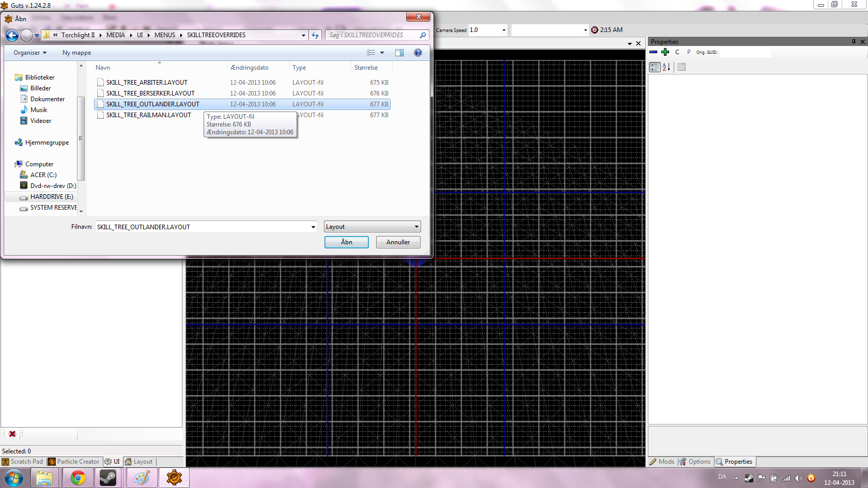Viewport: 868px width, 488px height.
Task: Refresh the SKILLTREEOVERRIDES folder listing
Action: (315, 35)
